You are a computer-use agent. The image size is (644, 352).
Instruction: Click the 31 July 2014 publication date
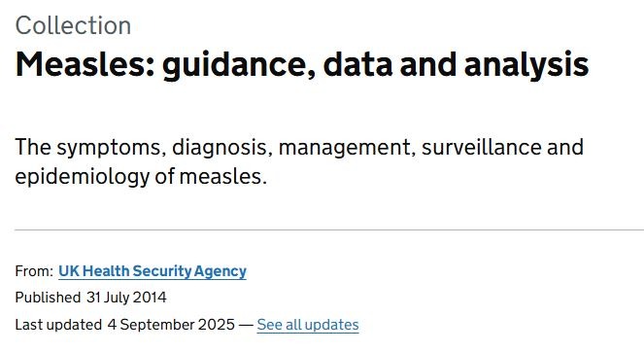[126, 298]
